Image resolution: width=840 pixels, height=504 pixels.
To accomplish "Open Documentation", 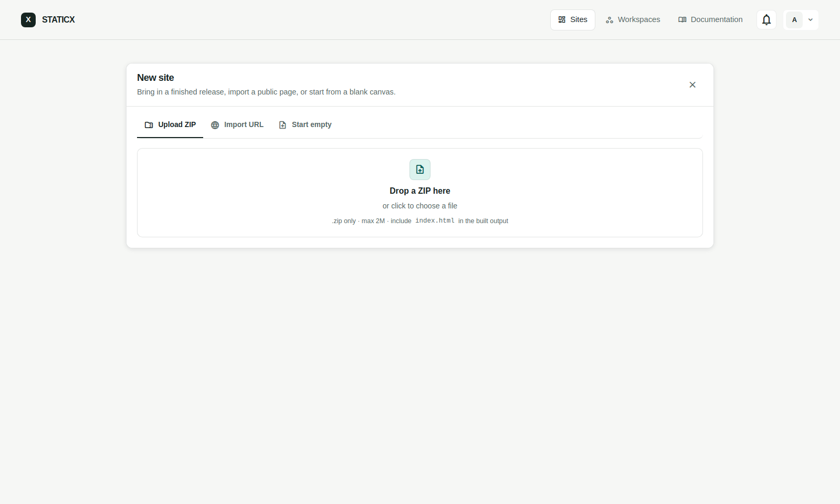I will coord(710,20).
